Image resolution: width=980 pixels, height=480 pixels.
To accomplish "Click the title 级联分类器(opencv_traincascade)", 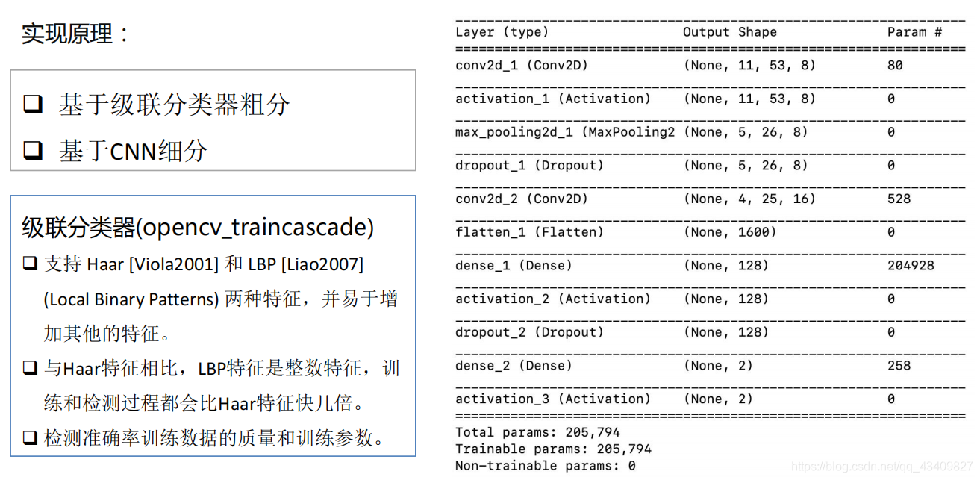I will point(198,227).
